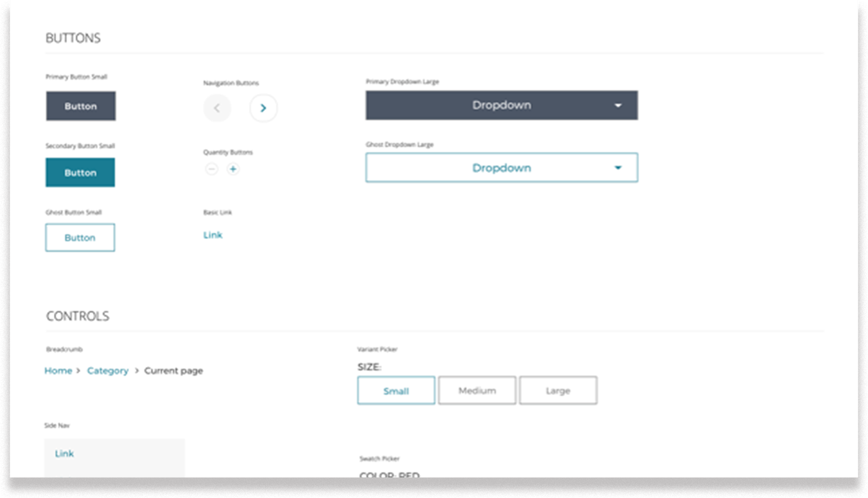868x498 pixels.
Task: Open the Primary Dropdown Large
Action: pyautogui.click(x=501, y=105)
